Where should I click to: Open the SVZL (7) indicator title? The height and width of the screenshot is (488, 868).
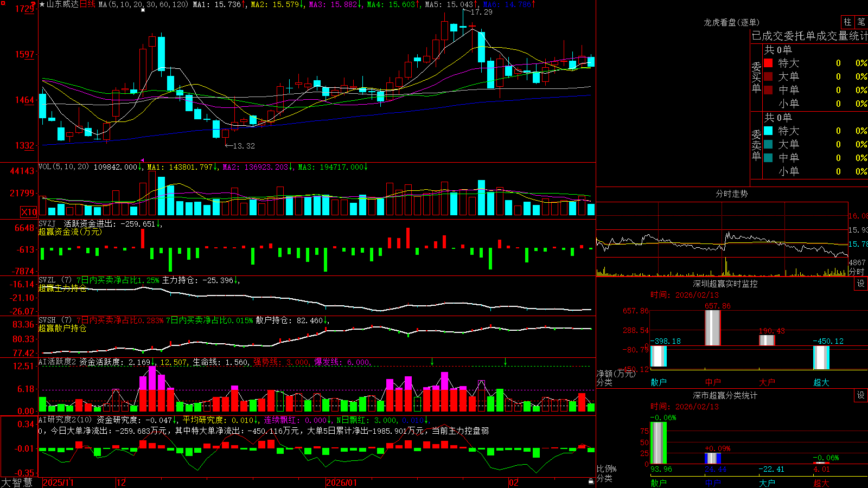point(55,280)
